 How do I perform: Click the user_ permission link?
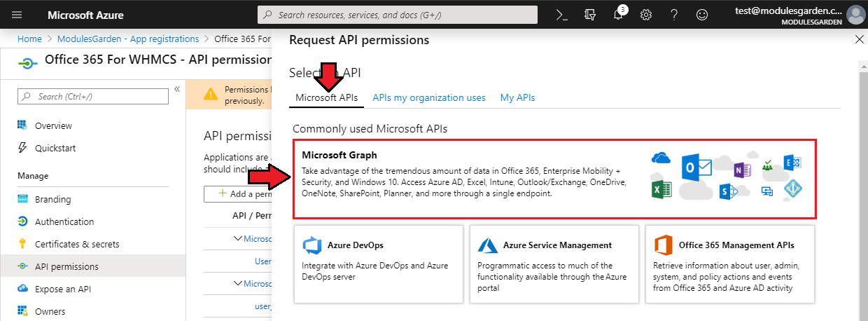pyautogui.click(x=262, y=306)
